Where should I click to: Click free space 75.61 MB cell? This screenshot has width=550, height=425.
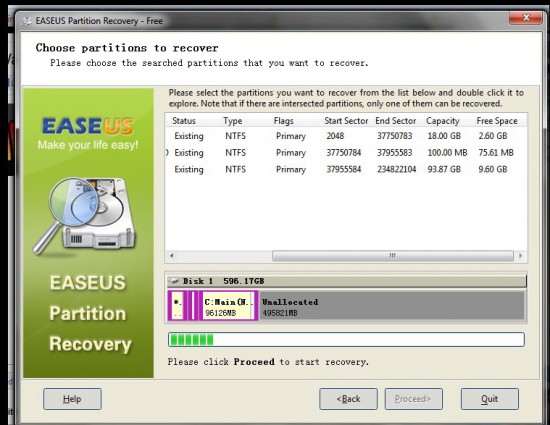click(x=496, y=153)
